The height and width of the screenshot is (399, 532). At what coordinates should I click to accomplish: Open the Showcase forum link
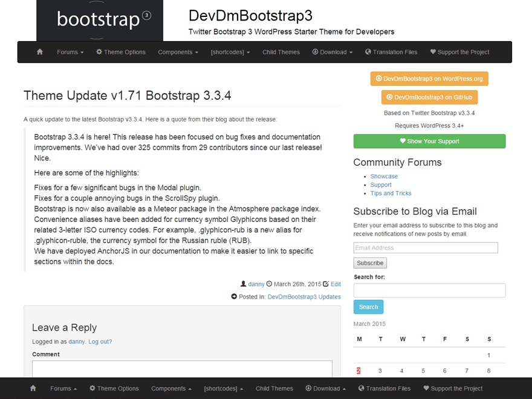pos(384,176)
